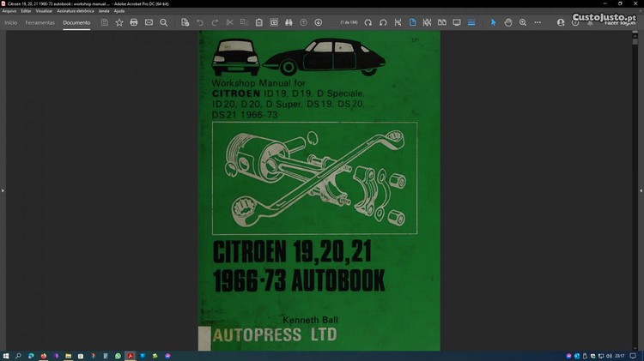Image resolution: width=644 pixels, height=361 pixels.
Task: Rotate the page clockwise
Action: 383,22
